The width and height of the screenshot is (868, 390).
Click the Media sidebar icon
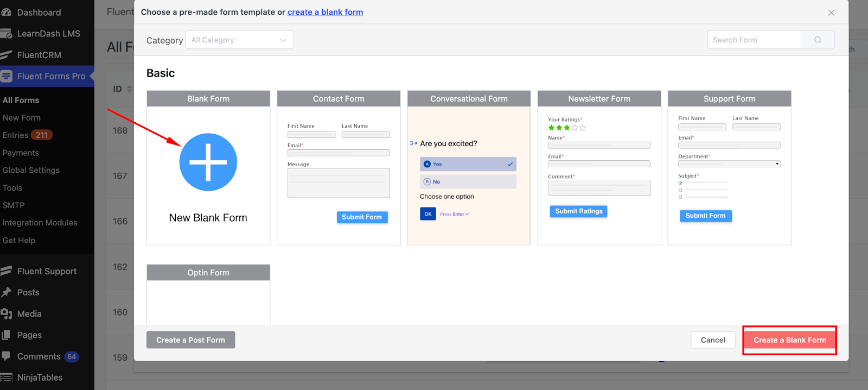[x=6, y=314]
